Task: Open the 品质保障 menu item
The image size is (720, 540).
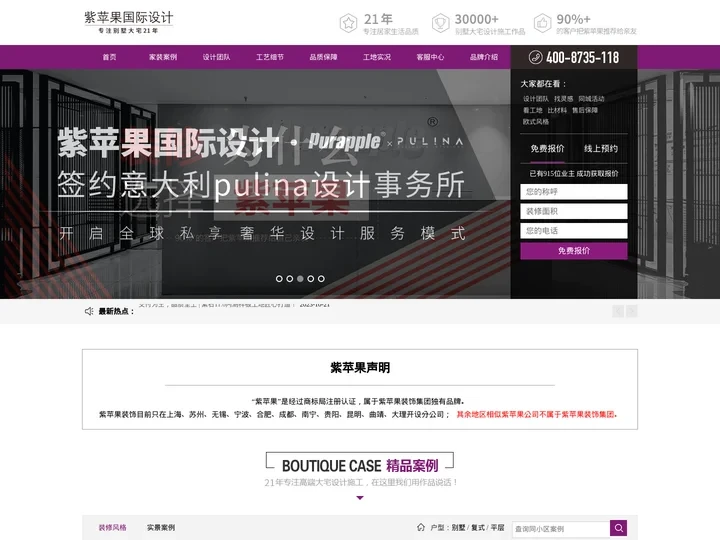Action: [323, 57]
